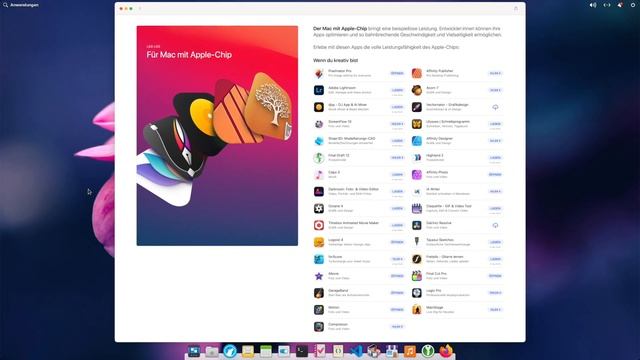Click the network icon in top panel
Image resolution: width=640 pixels, height=360 pixels.
coord(607,5)
